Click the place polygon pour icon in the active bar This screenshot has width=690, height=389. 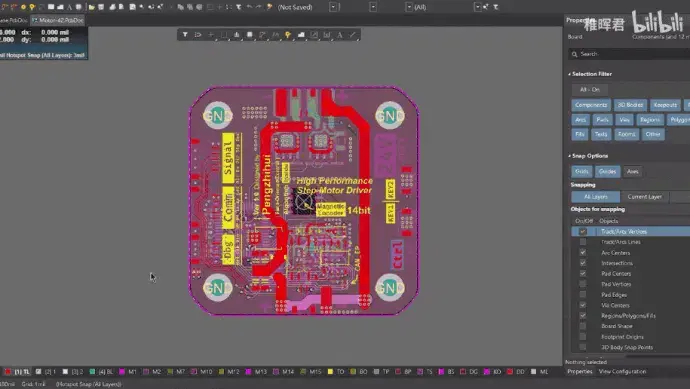(301, 34)
